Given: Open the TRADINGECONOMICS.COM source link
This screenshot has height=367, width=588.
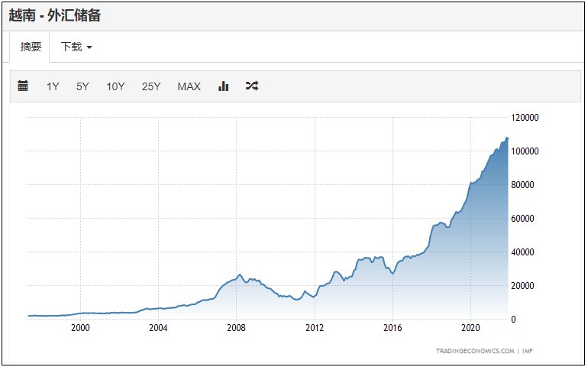Looking at the screenshot, I should coord(474,351).
